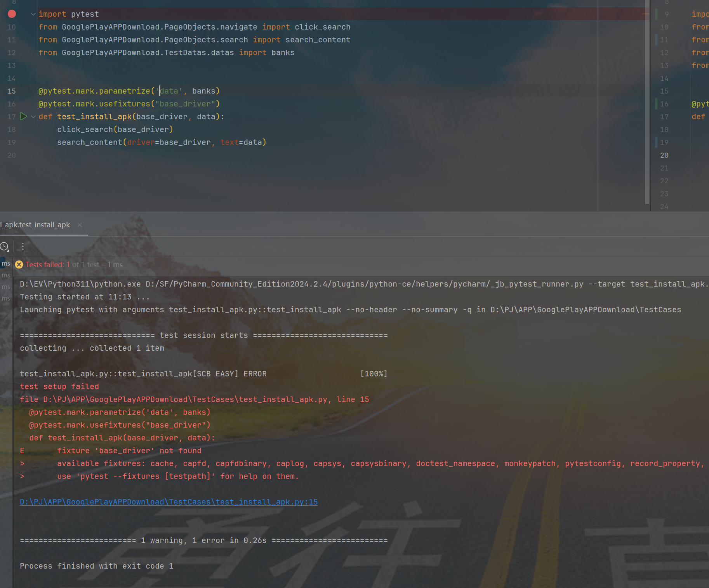
Task: Select the highlighted first ms entry in test tree
Action: 6,264
